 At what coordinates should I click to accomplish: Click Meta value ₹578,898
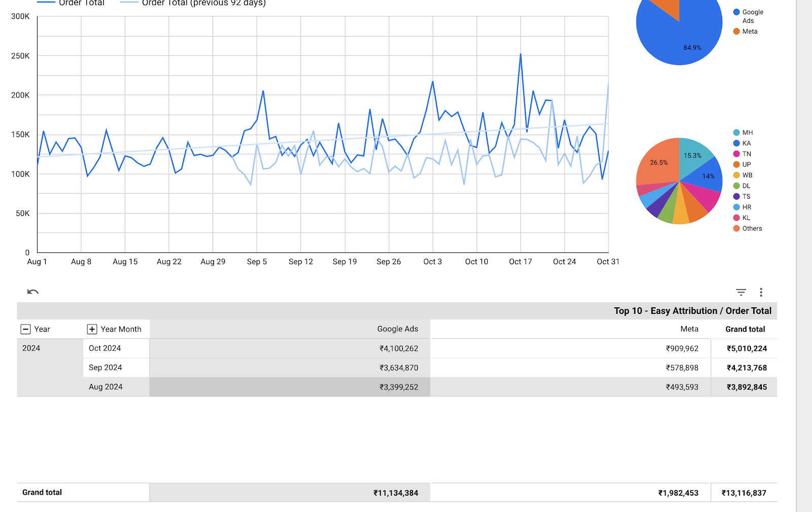pyautogui.click(x=682, y=368)
